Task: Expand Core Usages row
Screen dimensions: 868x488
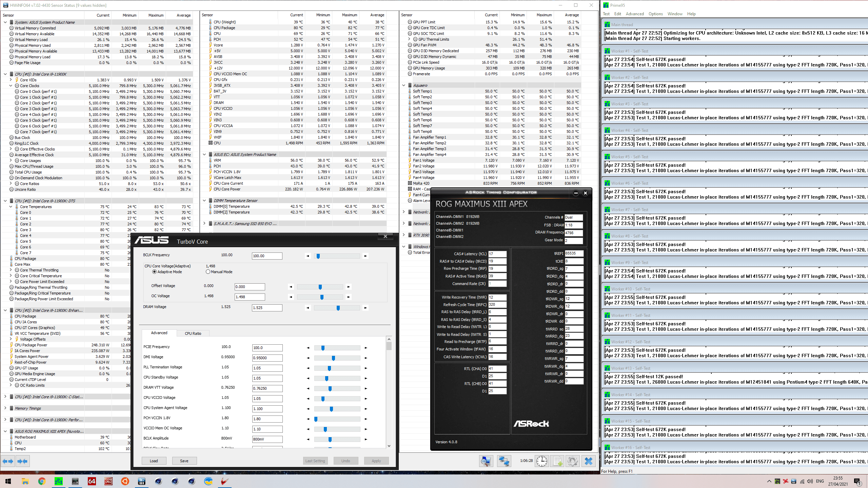Action: coord(11,161)
